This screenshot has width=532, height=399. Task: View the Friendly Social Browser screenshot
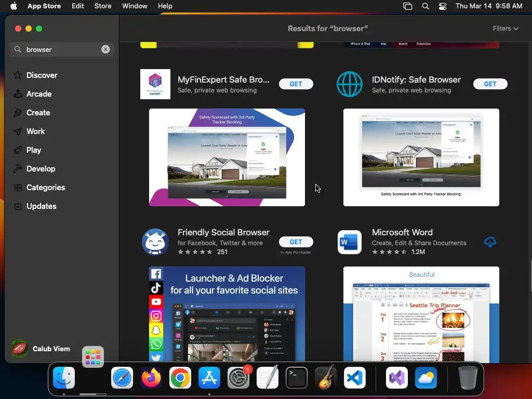(x=227, y=314)
